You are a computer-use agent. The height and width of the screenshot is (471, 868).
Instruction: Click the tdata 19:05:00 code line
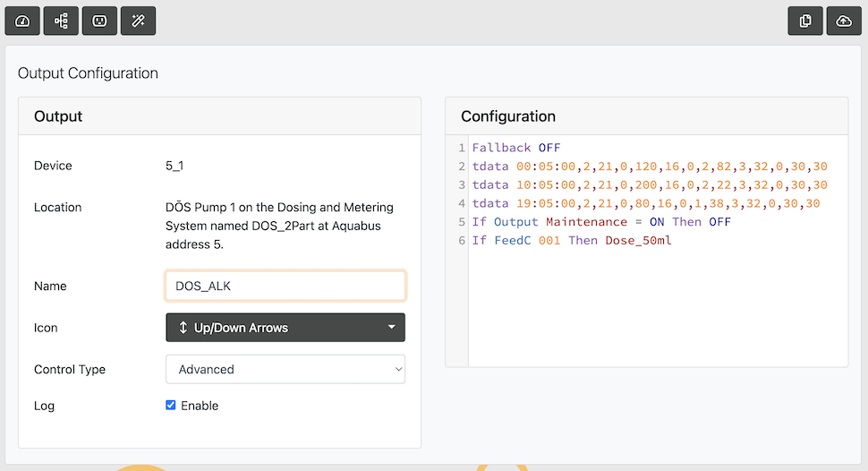click(645, 203)
